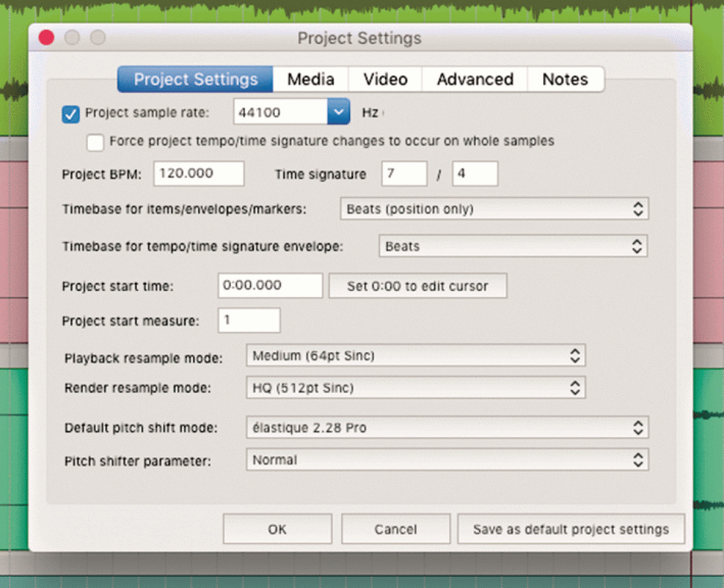Switch to the Media tab
This screenshot has height=588, width=724.
311,79
